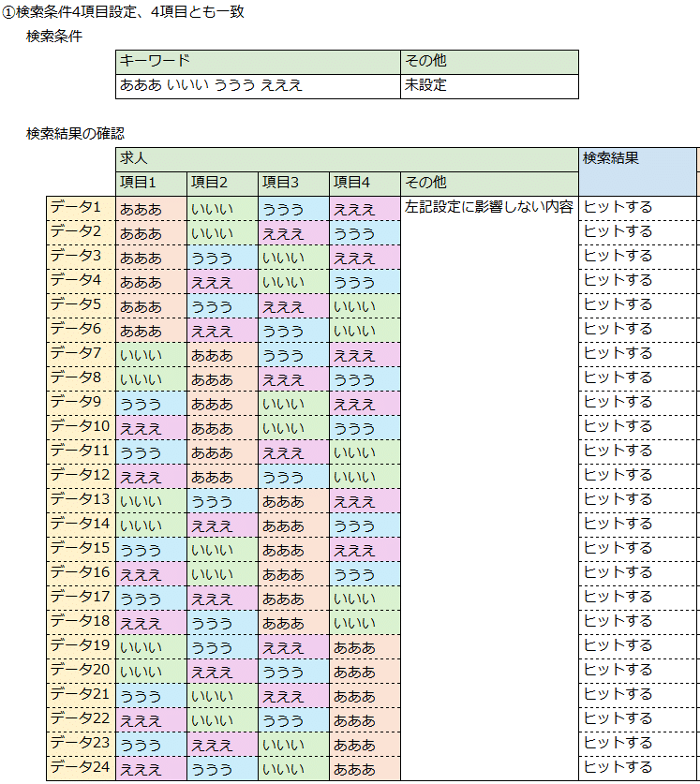Click 項目2 cell in データ14 row
700x784 pixels.
222,524
